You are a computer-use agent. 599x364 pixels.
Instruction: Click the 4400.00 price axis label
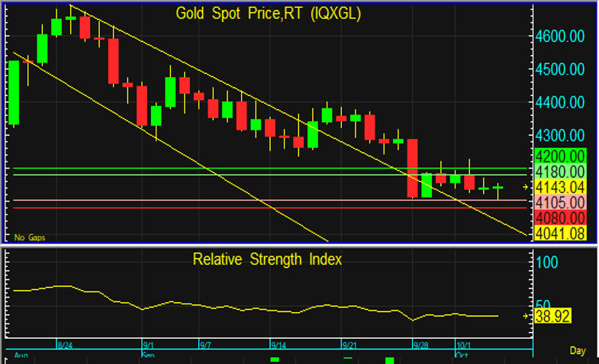click(559, 102)
